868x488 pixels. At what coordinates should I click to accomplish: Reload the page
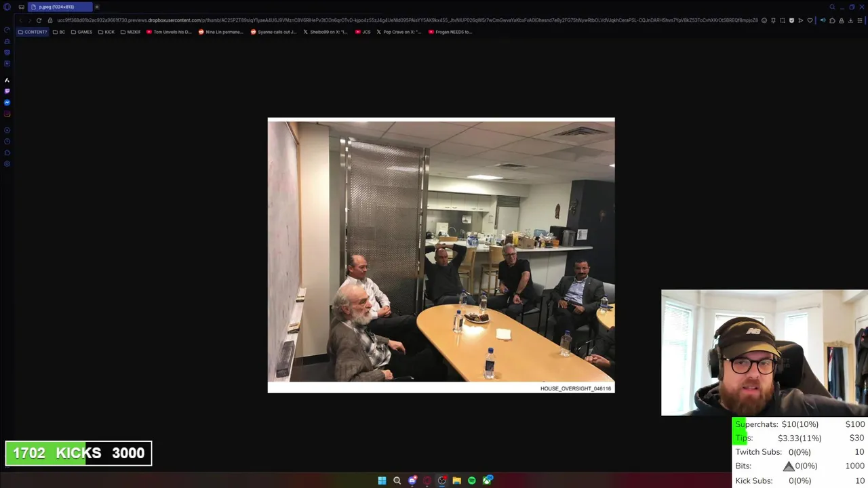pos(39,20)
